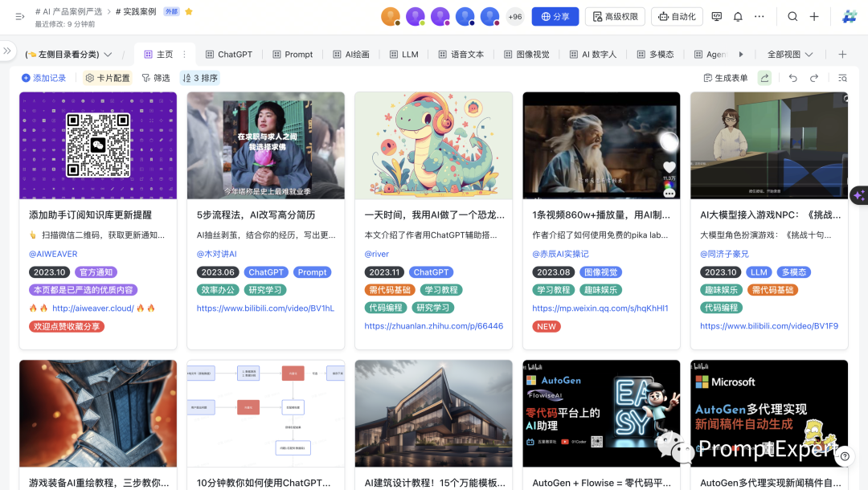Click the tab list right arrow
Viewport: 868px width, 490px height.
pyautogui.click(x=741, y=54)
